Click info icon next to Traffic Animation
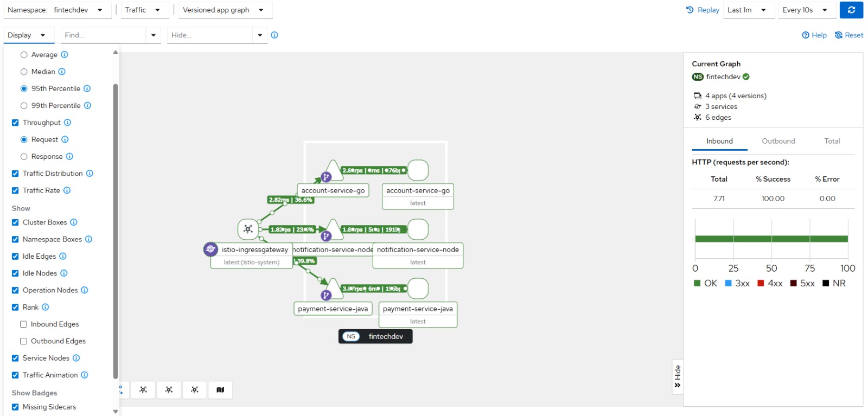Screen dimensions: 868x416 pos(85,375)
